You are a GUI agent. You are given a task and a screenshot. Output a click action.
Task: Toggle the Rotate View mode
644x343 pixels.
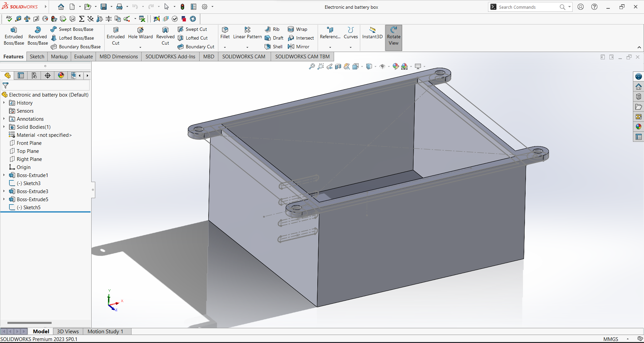393,36
